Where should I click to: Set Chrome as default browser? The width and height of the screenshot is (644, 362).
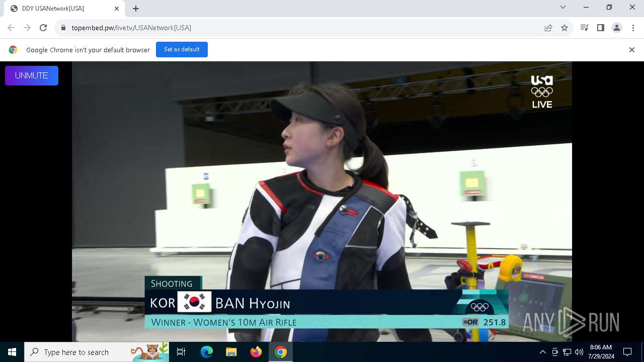pos(182,49)
